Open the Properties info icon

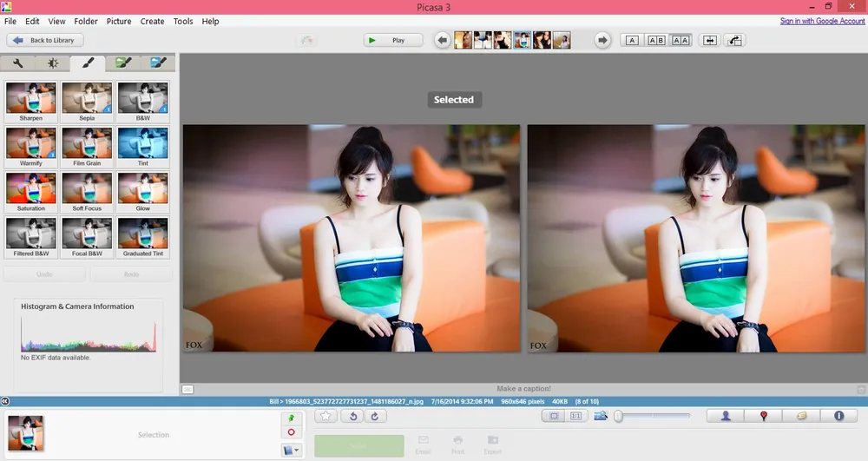pyautogui.click(x=839, y=416)
